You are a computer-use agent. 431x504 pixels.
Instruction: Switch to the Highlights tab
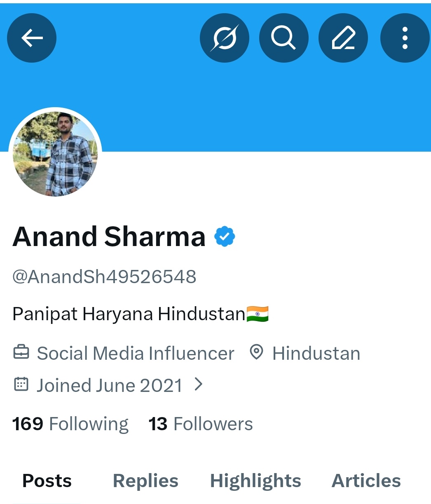click(255, 481)
